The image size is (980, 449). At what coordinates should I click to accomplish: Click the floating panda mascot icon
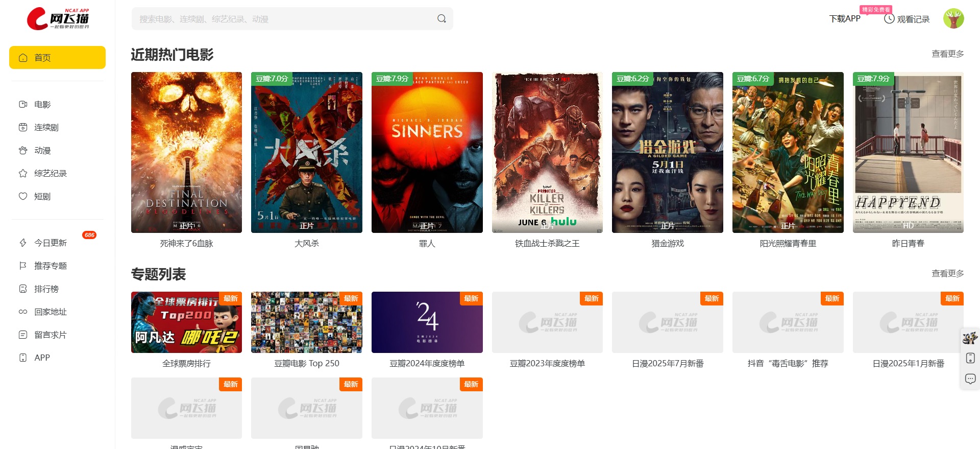(x=970, y=338)
